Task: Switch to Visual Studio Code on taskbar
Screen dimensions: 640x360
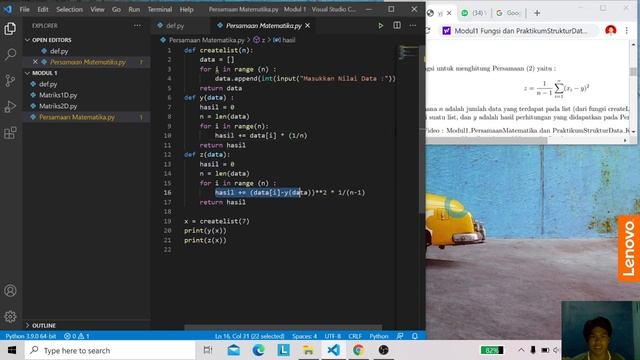Action: tap(333, 350)
